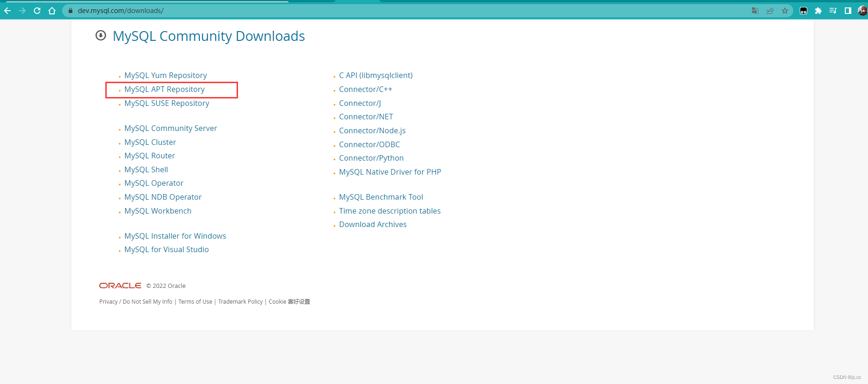The image size is (868, 384).
Task: Open the Trademark Policy link
Action: point(240,302)
